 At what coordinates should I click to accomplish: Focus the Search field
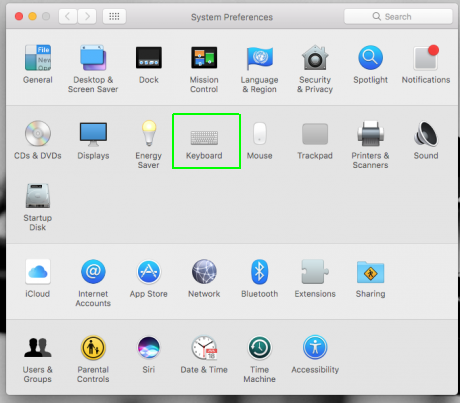(398, 16)
